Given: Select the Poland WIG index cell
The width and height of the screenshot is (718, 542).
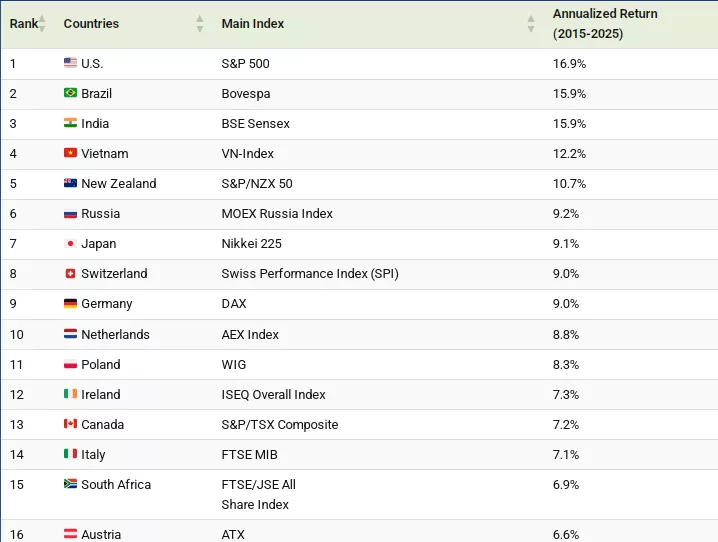Looking at the screenshot, I should pyautogui.click(x=234, y=364).
